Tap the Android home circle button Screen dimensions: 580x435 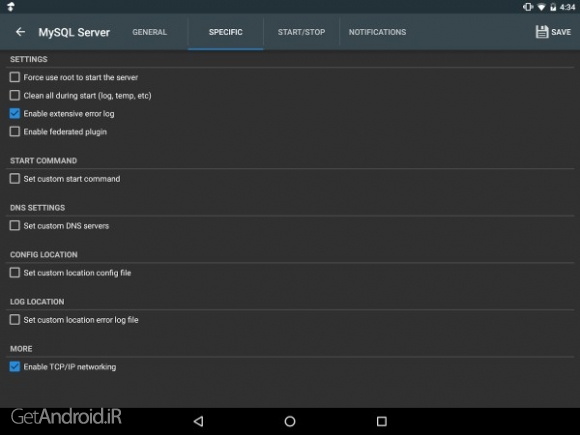point(290,421)
